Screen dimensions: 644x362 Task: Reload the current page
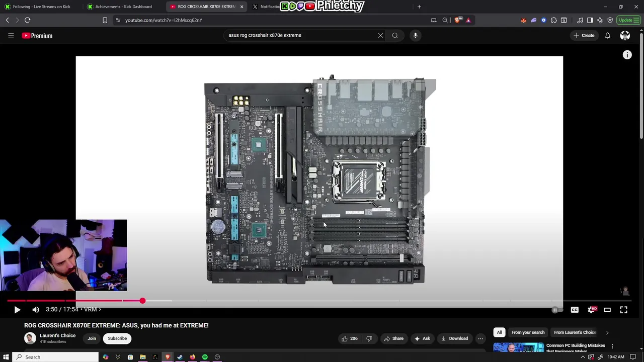27,20
